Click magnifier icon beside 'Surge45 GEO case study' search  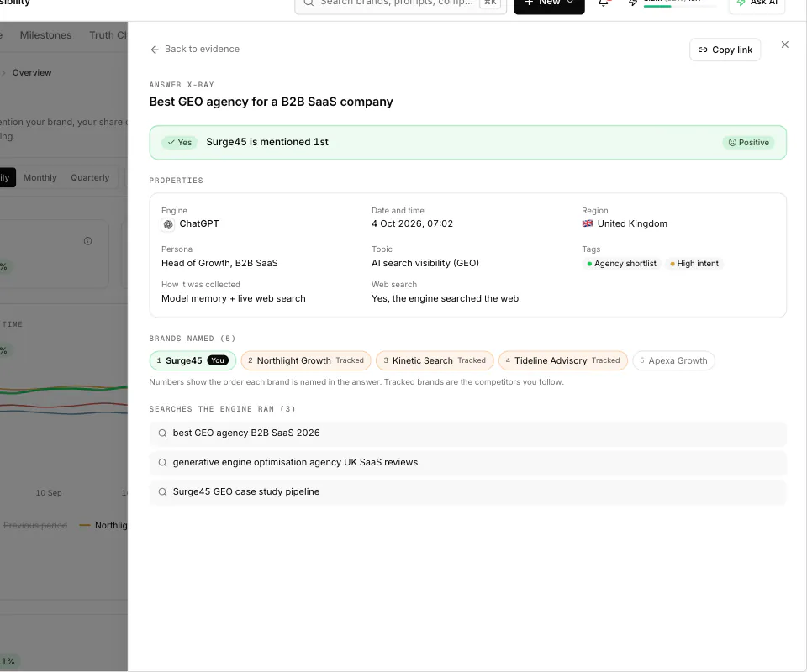pyautogui.click(x=162, y=492)
